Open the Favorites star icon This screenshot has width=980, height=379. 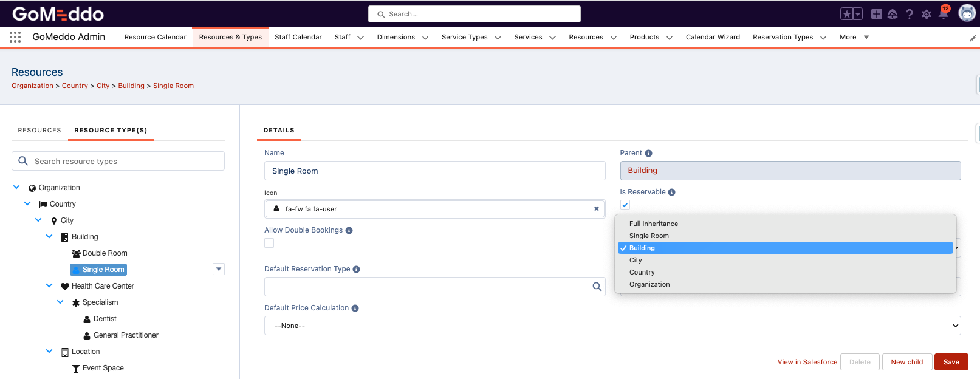click(x=846, y=14)
